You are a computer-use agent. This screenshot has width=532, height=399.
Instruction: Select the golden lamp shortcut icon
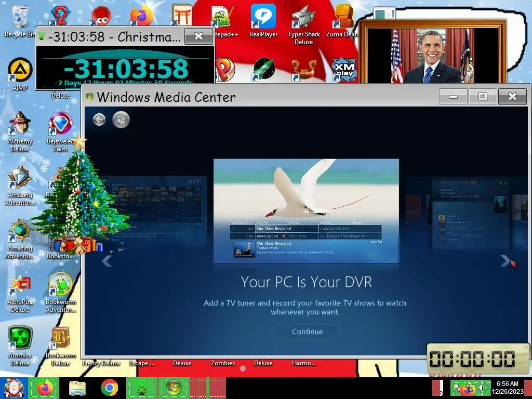pyautogui.click(x=303, y=70)
